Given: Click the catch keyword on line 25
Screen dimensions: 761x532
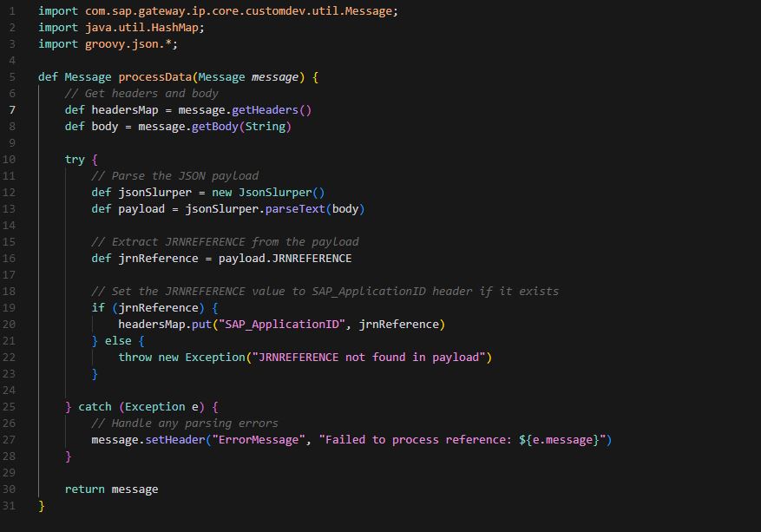Looking at the screenshot, I should coord(95,406).
